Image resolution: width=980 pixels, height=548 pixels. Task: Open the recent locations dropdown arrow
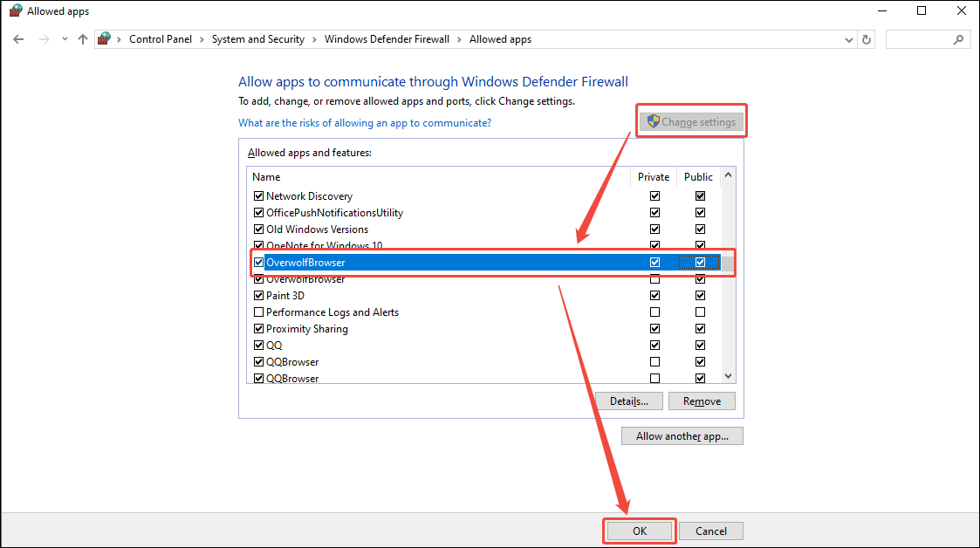[65, 39]
